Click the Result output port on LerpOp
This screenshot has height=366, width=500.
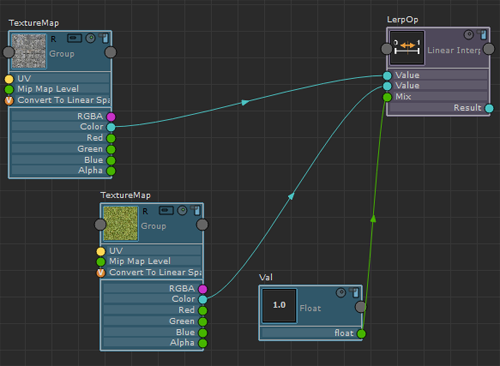coord(489,108)
